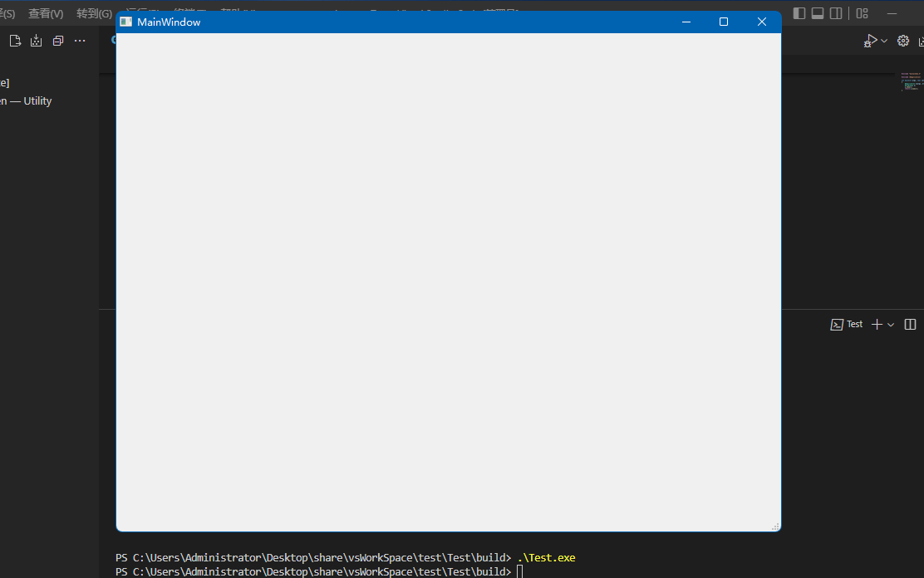Start the program with the run button
924x578 pixels.
pyautogui.click(x=869, y=40)
